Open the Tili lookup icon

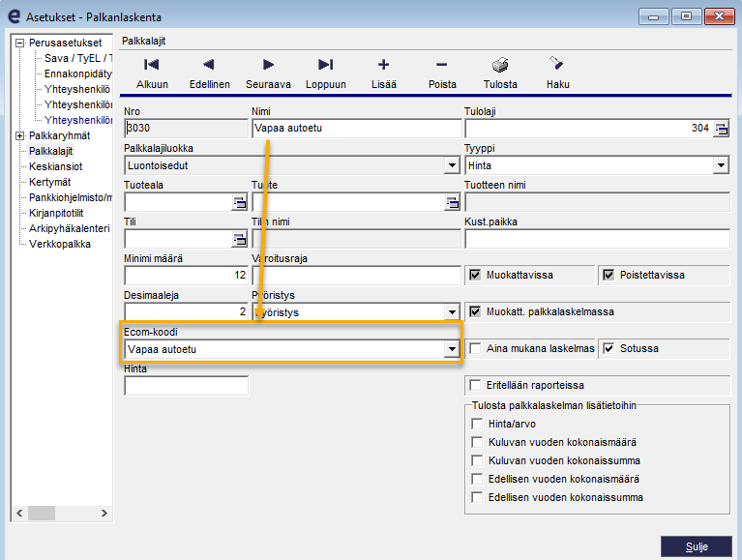click(x=240, y=239)
